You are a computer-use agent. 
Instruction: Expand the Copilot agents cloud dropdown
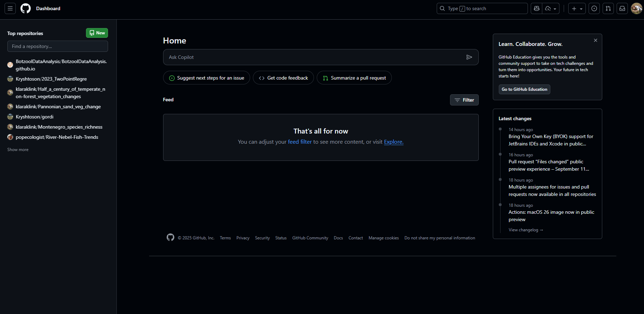(551, 8)
